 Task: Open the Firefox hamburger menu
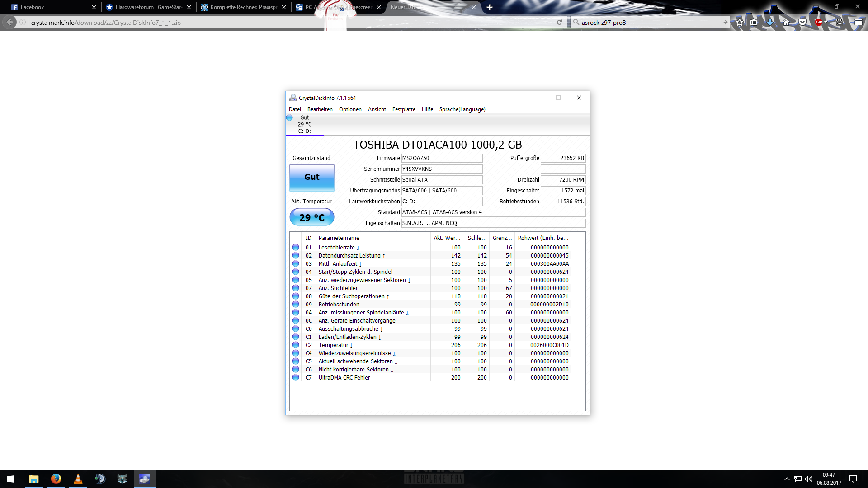858,22
